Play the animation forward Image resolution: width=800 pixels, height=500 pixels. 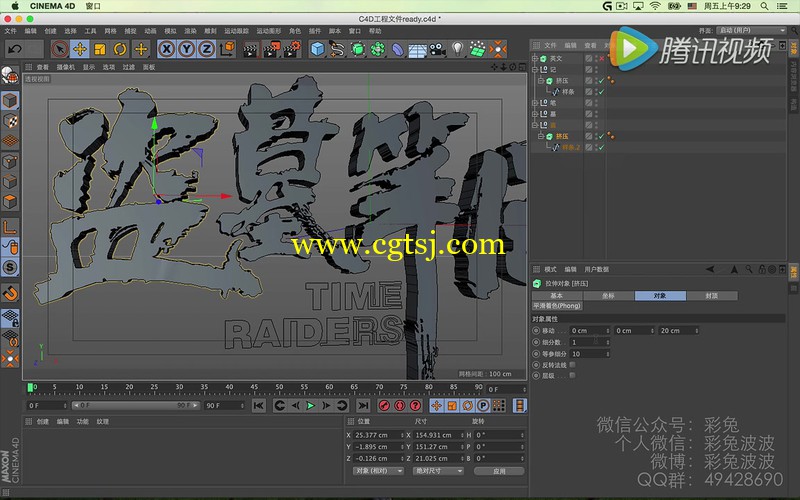(310, 406)
